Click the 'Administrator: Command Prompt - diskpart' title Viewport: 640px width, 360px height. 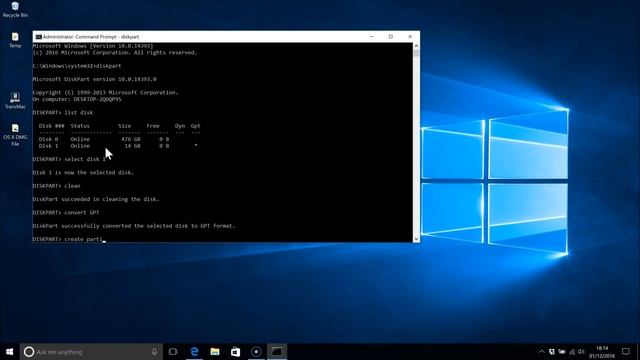tap(91, 37)
